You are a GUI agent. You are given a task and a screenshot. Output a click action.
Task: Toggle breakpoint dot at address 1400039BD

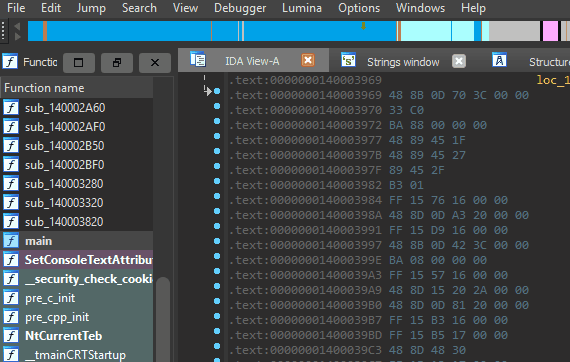(217, 331)
